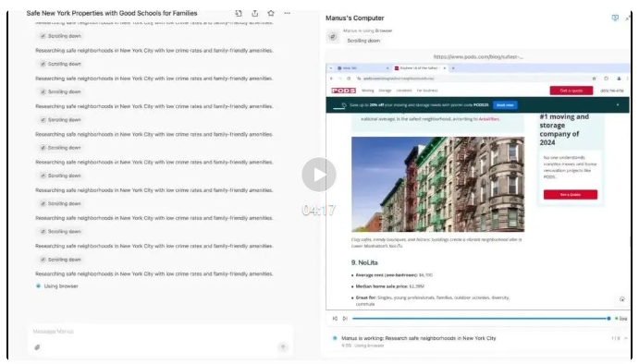Close the PODS promo banner
This screenshot has height=364, width=639.
[x=618, y=104]
